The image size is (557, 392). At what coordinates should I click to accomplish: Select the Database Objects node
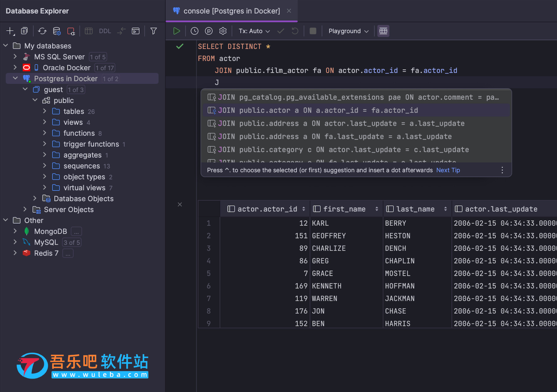83,198
